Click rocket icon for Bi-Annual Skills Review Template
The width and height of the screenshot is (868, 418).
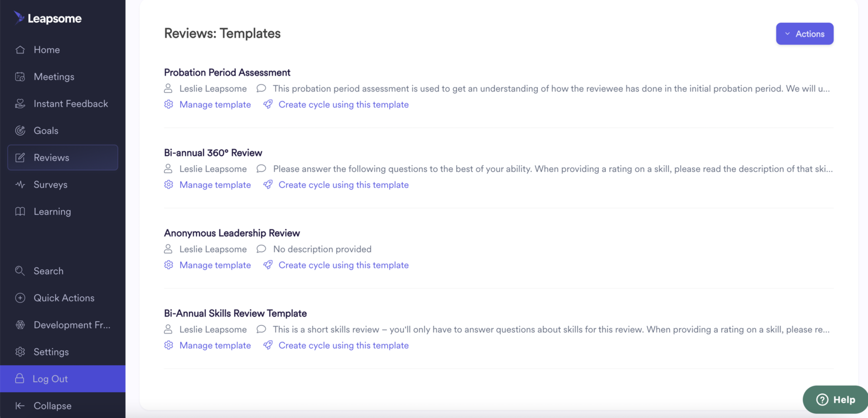(268, 346)
